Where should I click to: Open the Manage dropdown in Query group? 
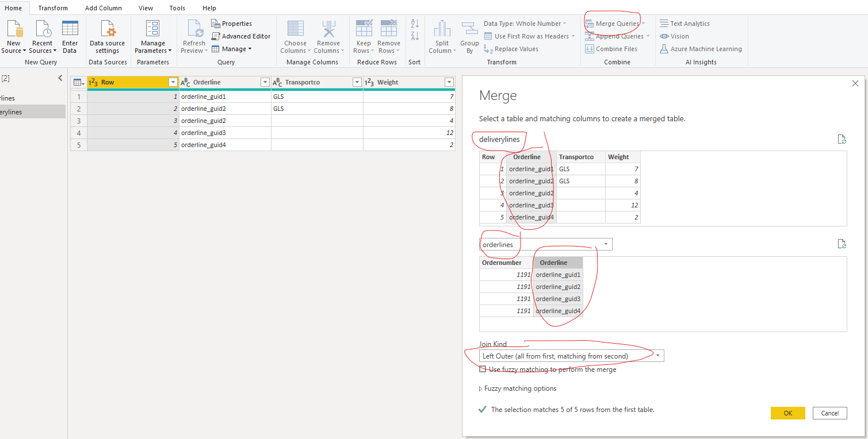(232, 49)
